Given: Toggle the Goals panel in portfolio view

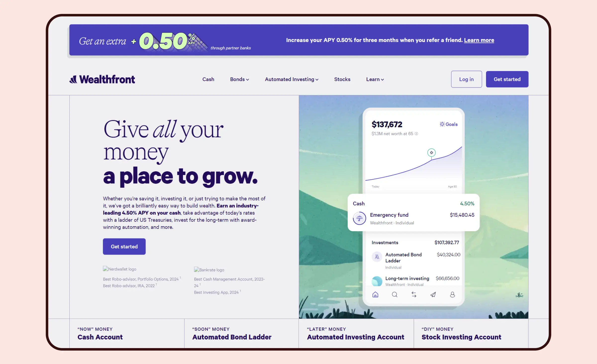Looking at the screenshot, I should pyautogui.click(x=448, y=124).
